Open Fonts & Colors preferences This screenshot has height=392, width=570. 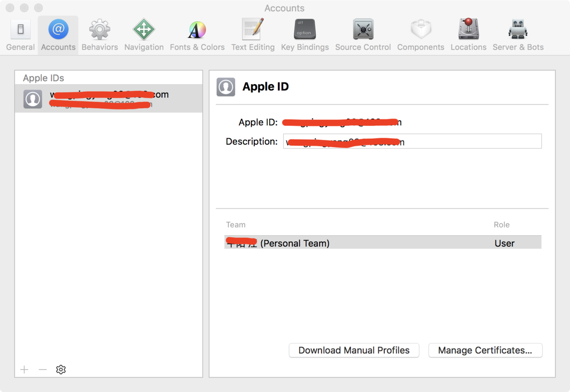point(197,35)
